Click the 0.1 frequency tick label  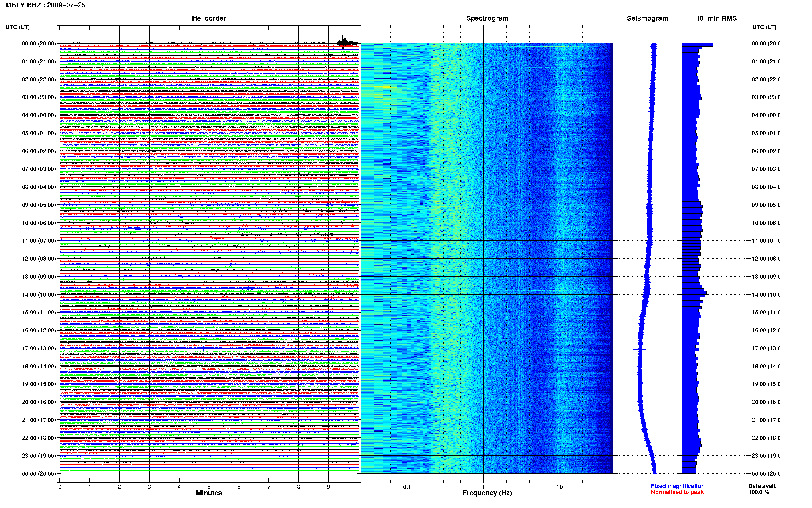[x=407, y=487]
